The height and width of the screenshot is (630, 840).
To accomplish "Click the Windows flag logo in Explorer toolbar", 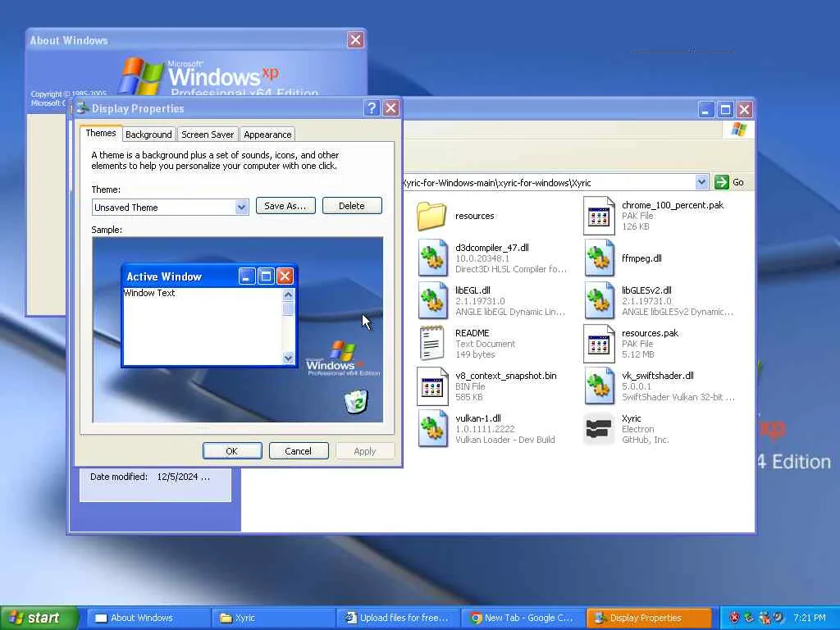I will (739, 129).
